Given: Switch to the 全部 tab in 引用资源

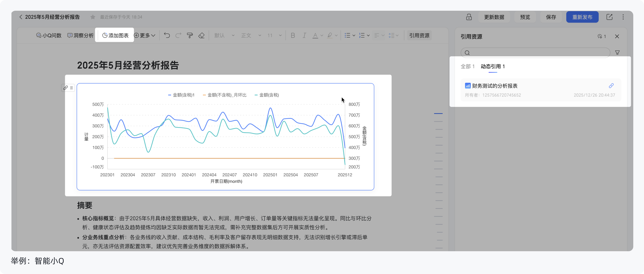Looking at the screenshot, I should pos(467,66).
